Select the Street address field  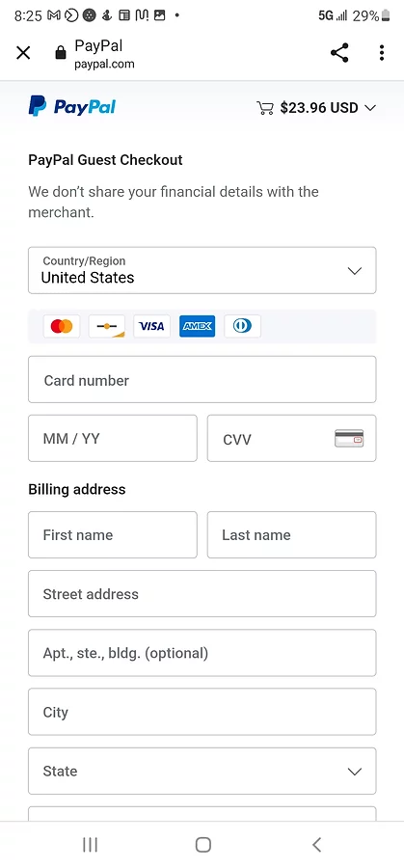click(x=202, y=594)
